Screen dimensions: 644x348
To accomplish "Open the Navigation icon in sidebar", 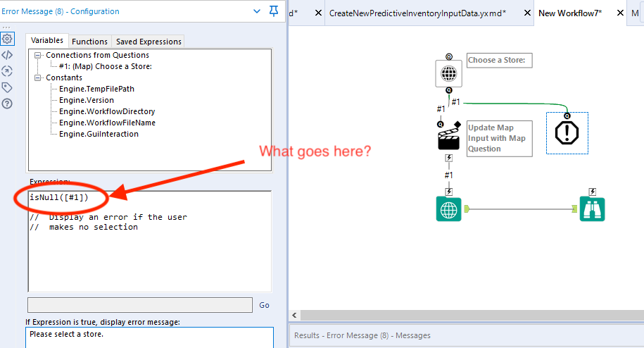I will pyautogui.click(x=7, y=71).
